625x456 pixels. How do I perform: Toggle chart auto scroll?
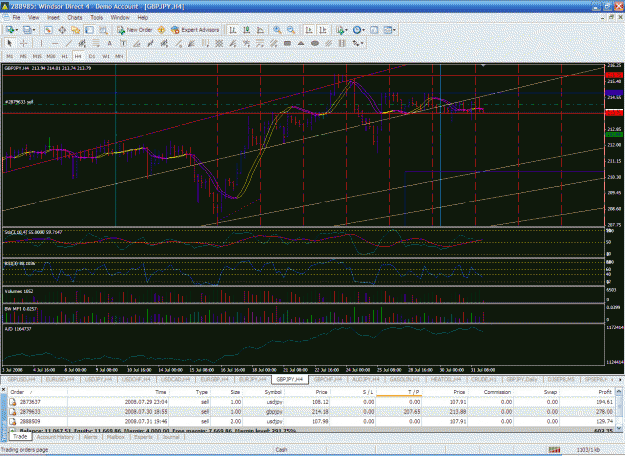pos(309,30)
